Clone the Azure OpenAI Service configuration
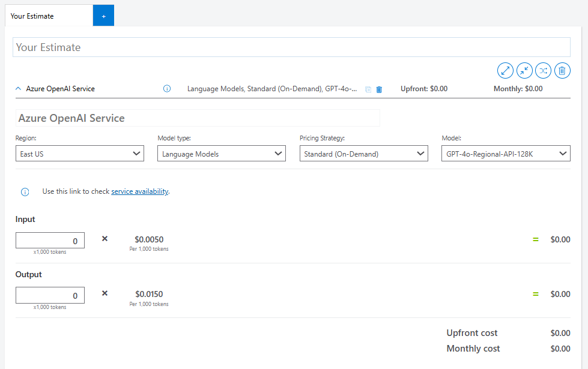Viewport: 588px width, 369px height. [368, 89]
